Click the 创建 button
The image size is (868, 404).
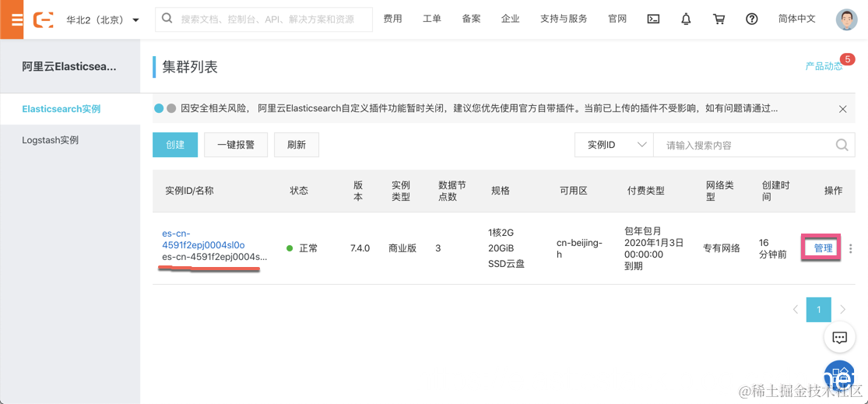175,145
